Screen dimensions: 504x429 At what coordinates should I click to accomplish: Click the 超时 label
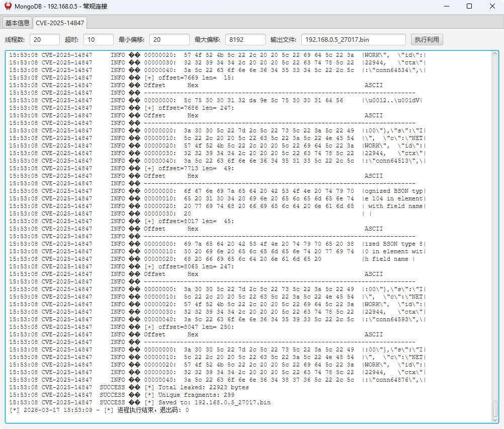pos(72,40)
